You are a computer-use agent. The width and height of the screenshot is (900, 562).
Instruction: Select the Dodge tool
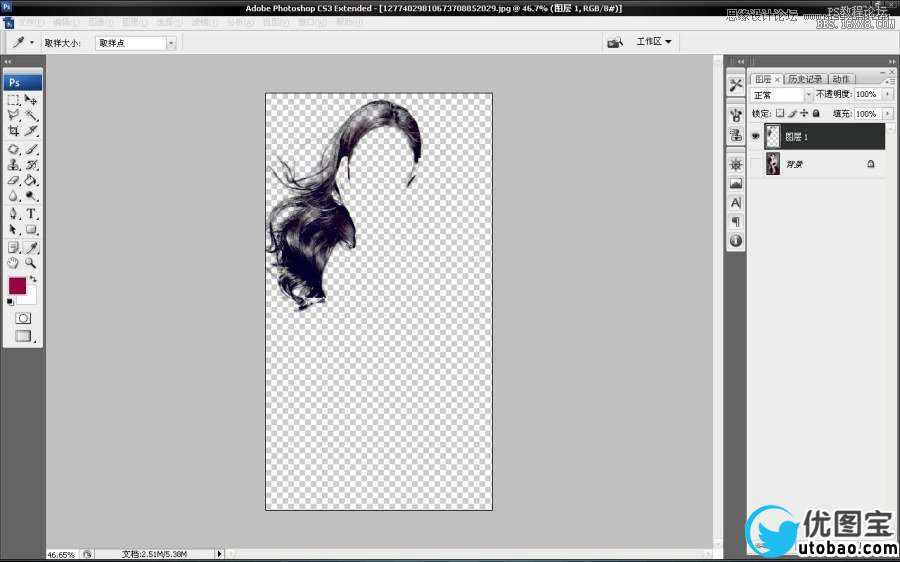31,196
